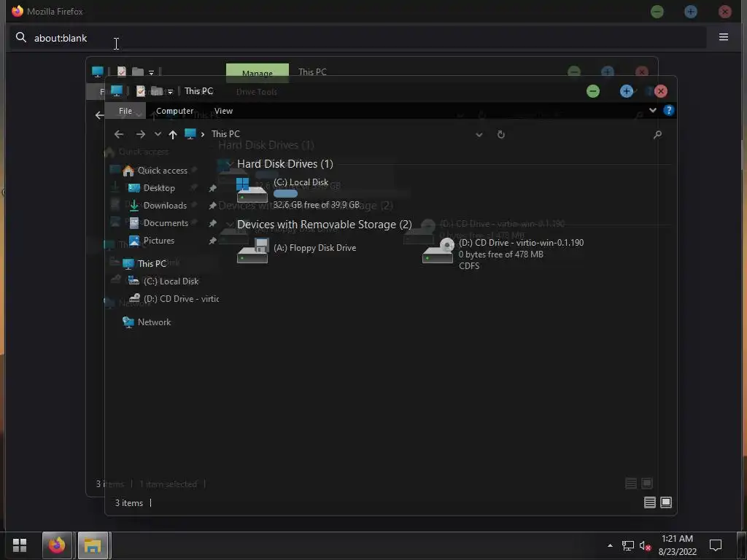The width and height of the screenshot is (747, 560).
Task: Expand the breadcrumb chevron before This PC
Action: pyautogui.click(x=203, y=134)
